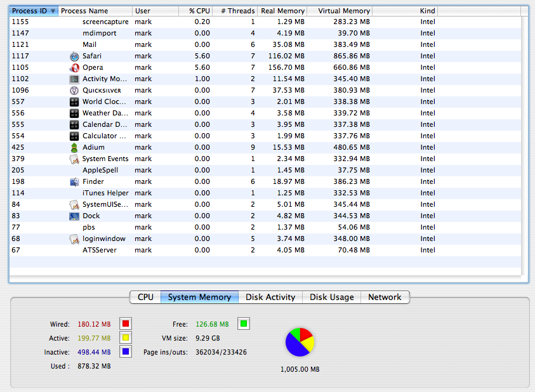Select the pbs process name

(89, 228)
